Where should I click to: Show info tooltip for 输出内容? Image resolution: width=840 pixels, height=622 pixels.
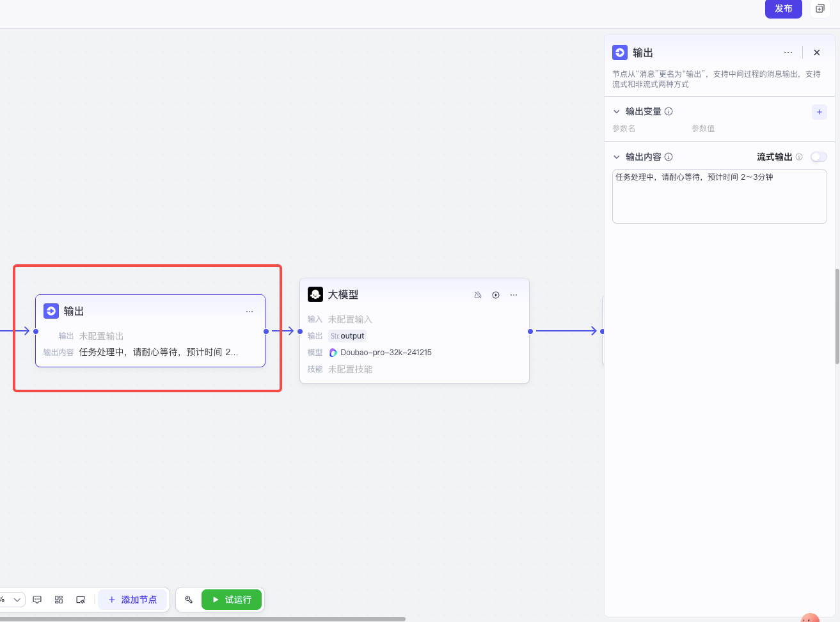(669, 157)
